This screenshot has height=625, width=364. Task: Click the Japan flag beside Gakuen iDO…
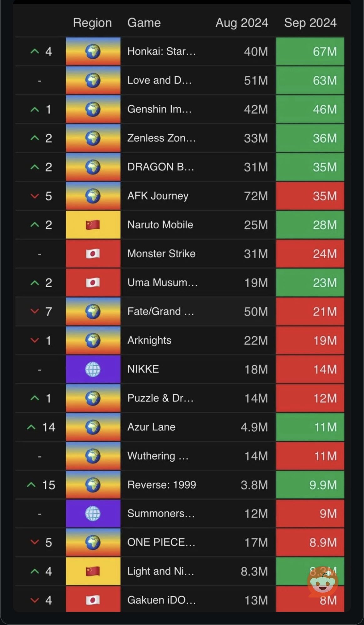click(93, 600)
